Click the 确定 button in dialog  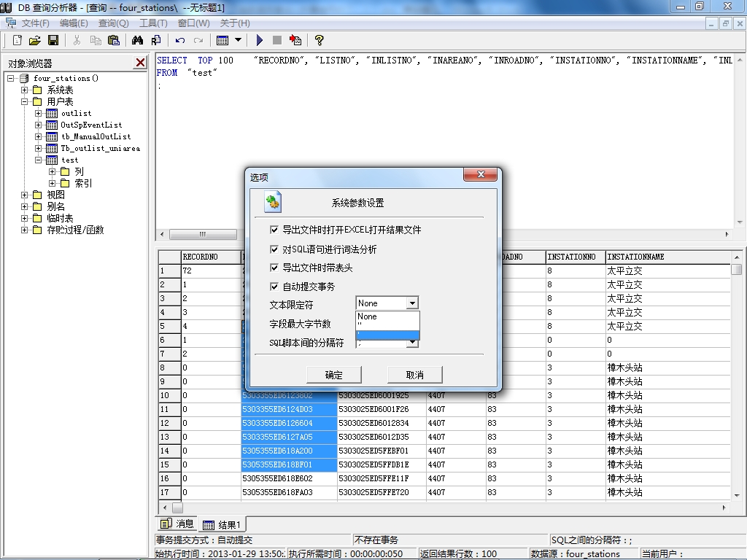click(x=333, y=375)
